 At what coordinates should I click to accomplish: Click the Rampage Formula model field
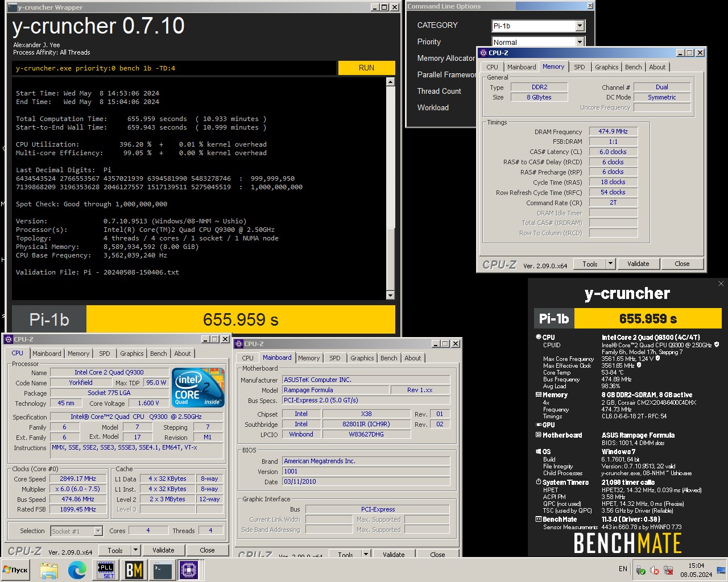[336, 390]
